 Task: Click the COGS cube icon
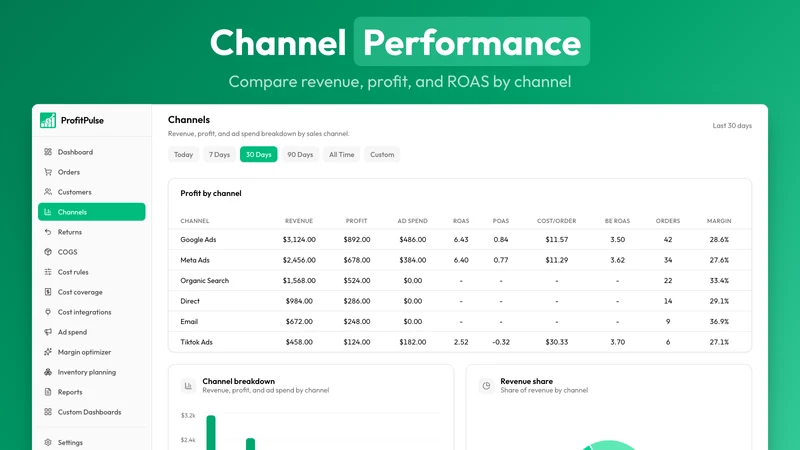[x=48, y=252]
